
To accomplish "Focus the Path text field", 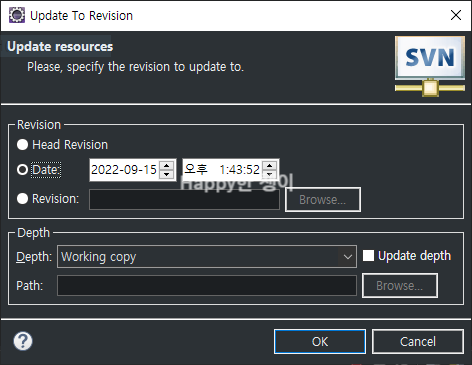I will [207, 285].
